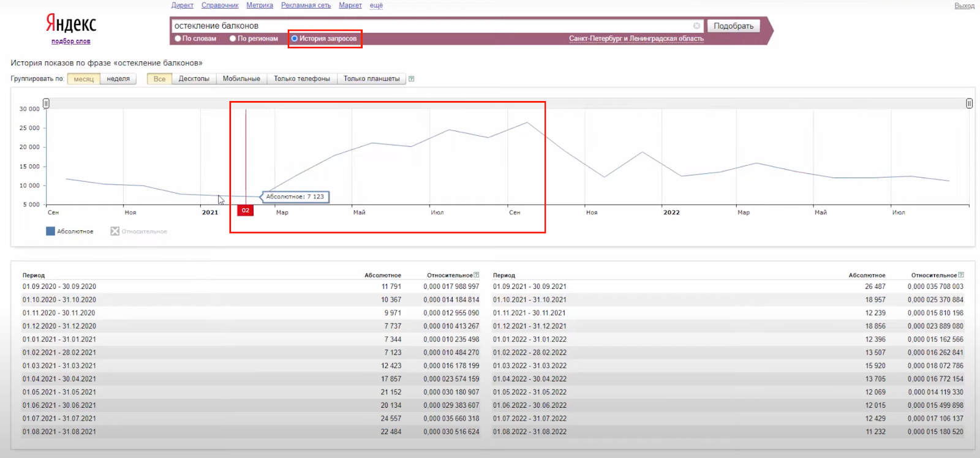
Task: Choose the История запросов radio option
Action: (295, 39)
